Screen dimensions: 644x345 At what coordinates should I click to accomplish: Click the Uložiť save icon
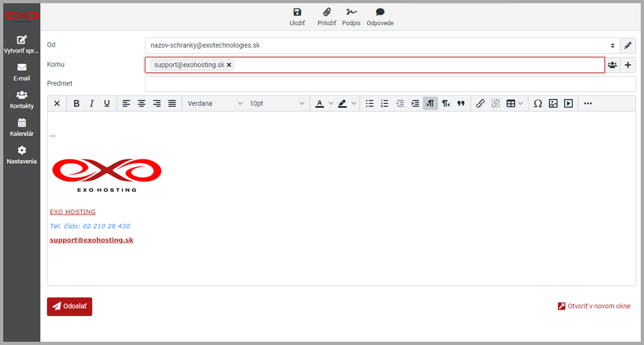296,17
